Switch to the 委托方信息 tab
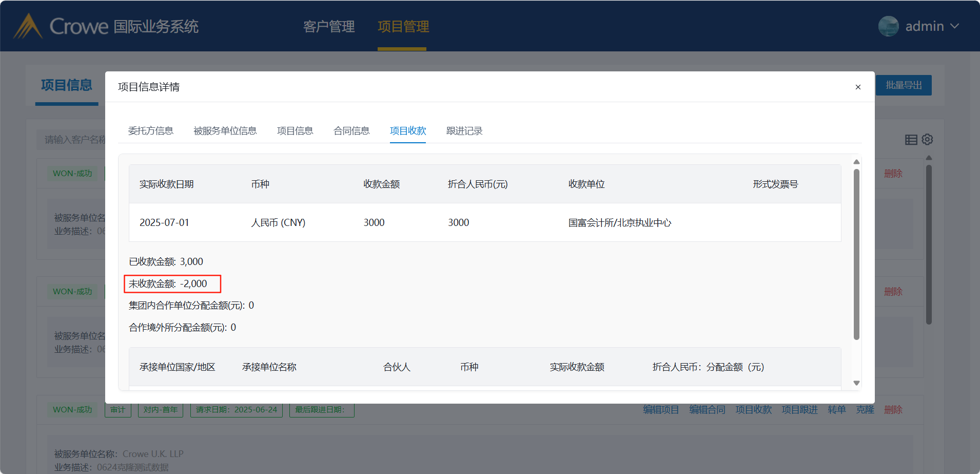The image size is (980, 474). (x=150, y=131)
